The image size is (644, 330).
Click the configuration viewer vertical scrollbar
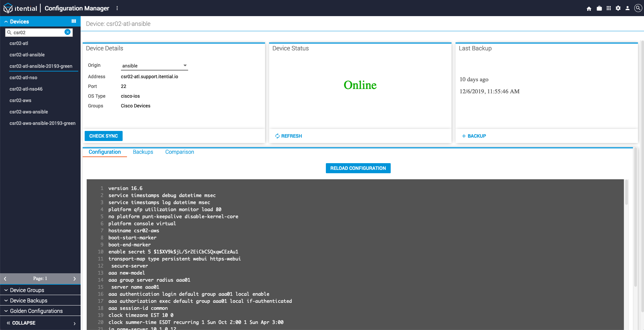coord(626,192)
